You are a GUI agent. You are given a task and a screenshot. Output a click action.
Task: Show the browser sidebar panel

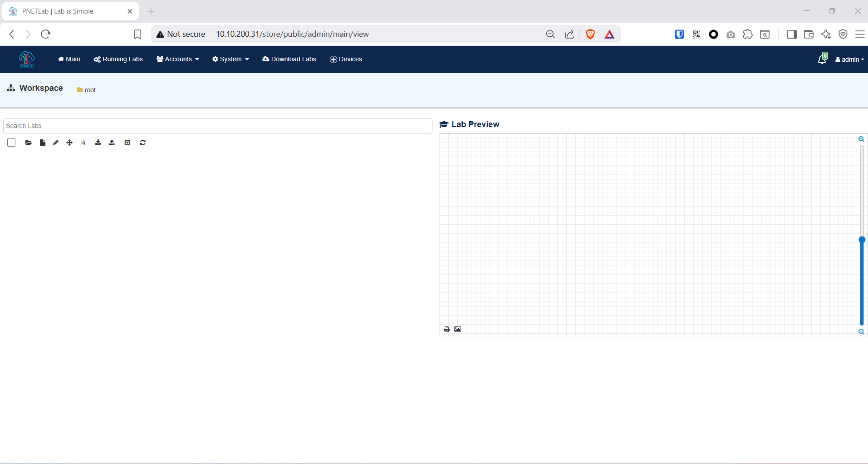pyautogui.click(x=792, y=34)
